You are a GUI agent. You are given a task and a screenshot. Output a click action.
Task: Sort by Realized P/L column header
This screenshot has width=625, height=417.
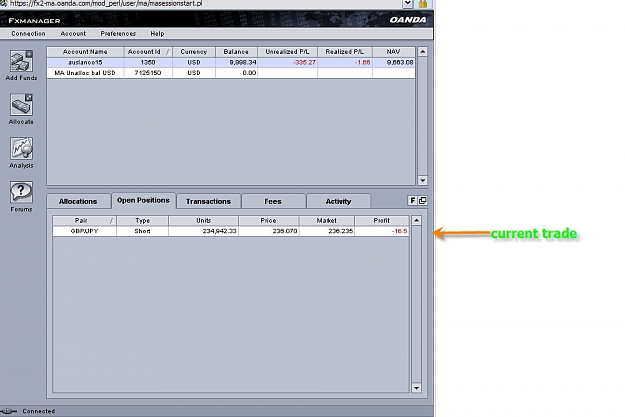[345, 52]
